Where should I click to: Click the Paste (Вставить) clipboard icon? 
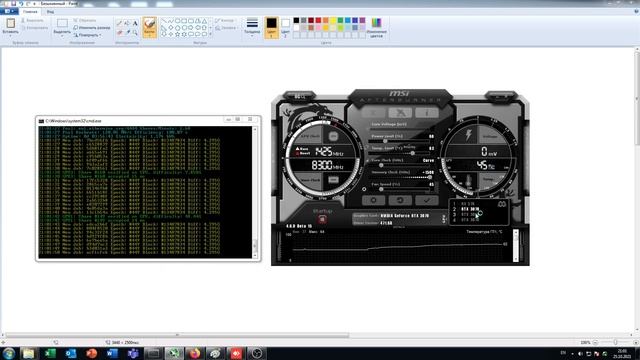[11, 23]
